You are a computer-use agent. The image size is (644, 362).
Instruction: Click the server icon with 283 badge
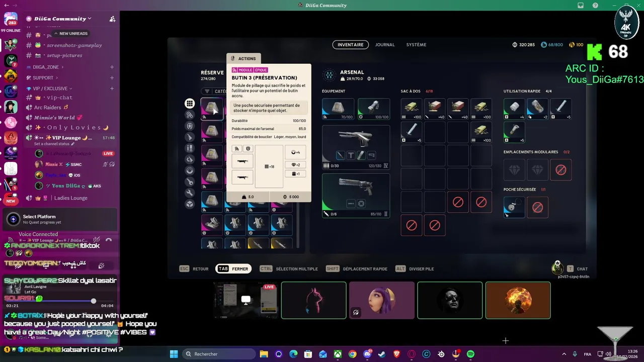11,19
